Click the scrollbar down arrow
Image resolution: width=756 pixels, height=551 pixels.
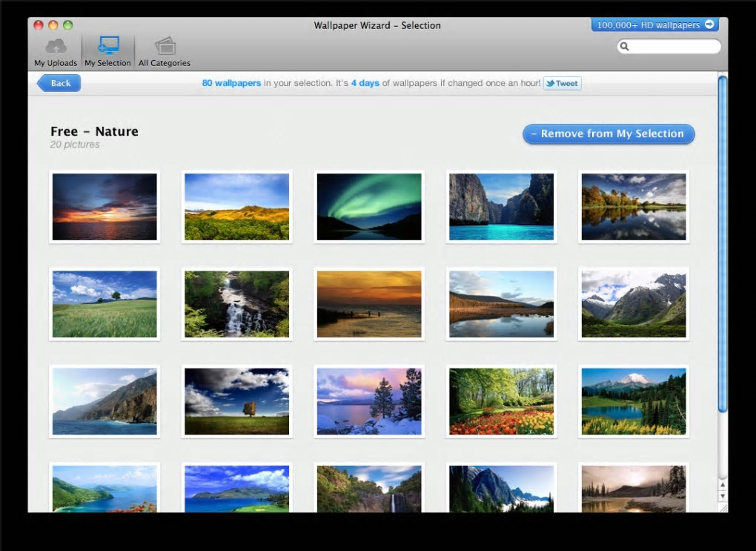(722, 496)
